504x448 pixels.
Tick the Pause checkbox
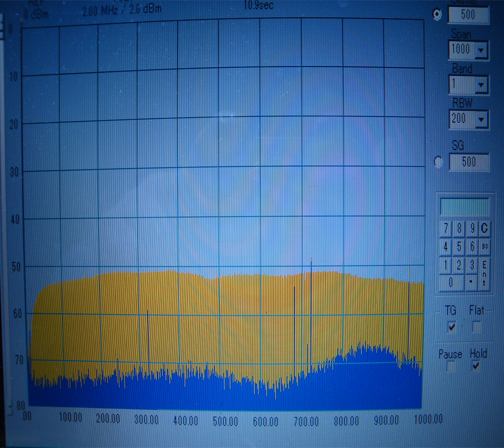click(451, 367)
